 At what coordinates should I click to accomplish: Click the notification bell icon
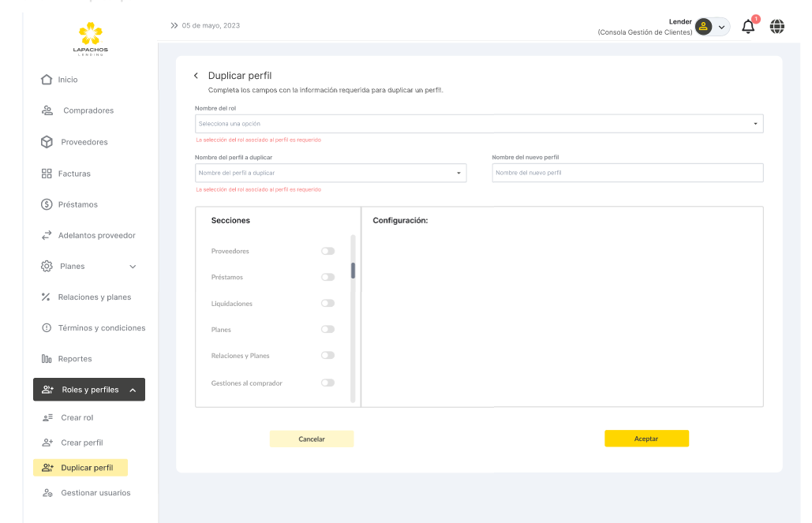(x=748, y=27)
